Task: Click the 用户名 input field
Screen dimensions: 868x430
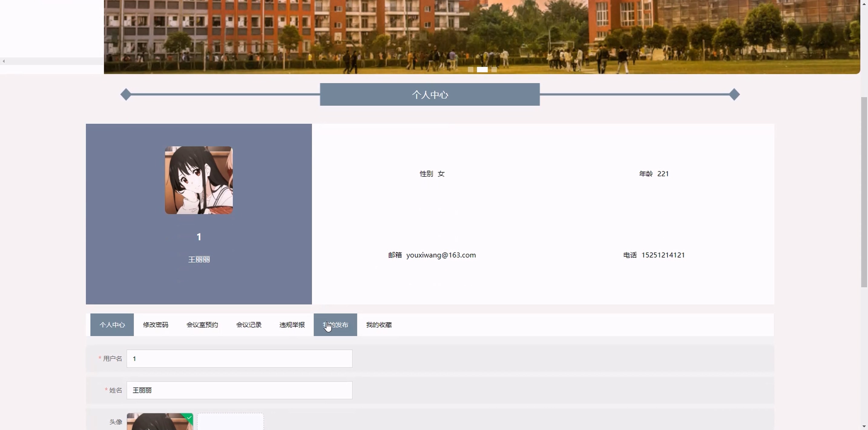Action: click(x=239, y=359)
